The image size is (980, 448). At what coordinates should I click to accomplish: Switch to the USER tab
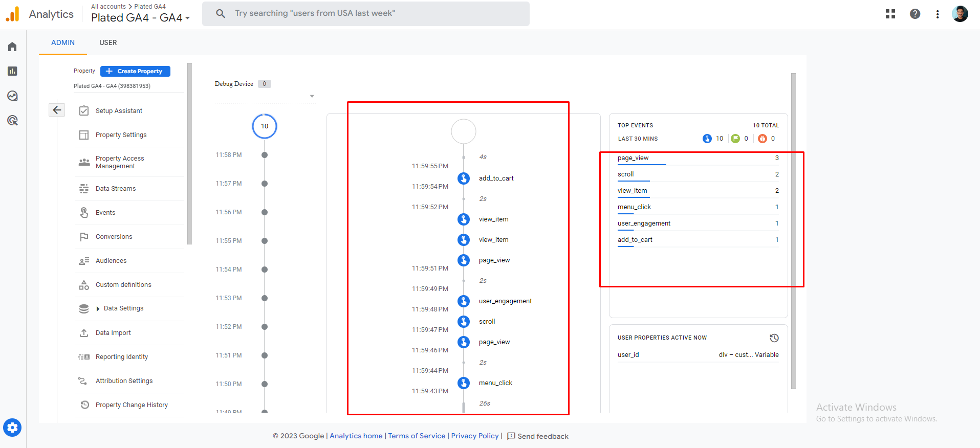[108, 42]
